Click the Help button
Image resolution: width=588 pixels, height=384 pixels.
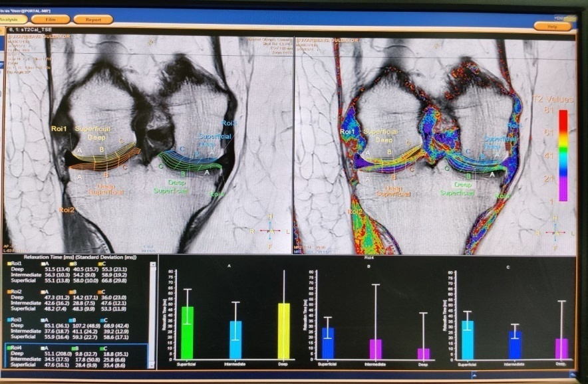point(553,26)
